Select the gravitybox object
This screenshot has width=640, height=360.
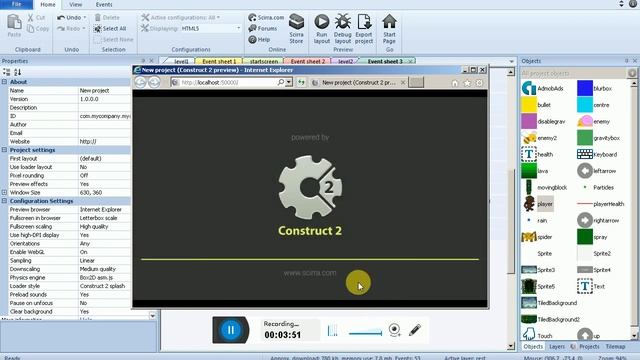[599, 138]
